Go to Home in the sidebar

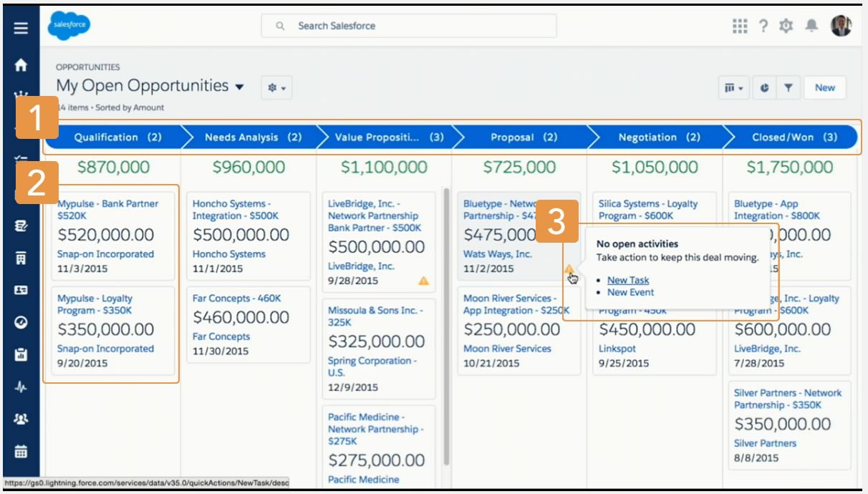tap(21, 64)
